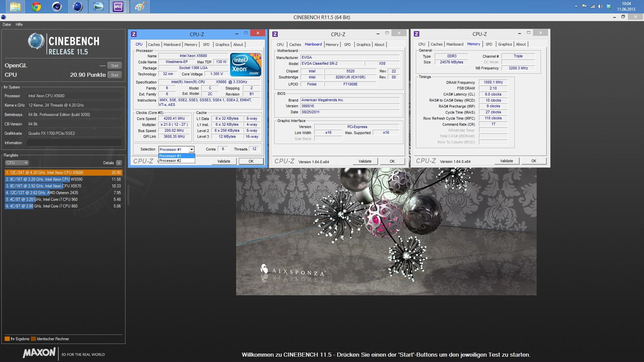Screen dimensions: 644x362
Task: Click the Z icon of the Mainboard CPU-Z window
Action: (x=275, y=34)
